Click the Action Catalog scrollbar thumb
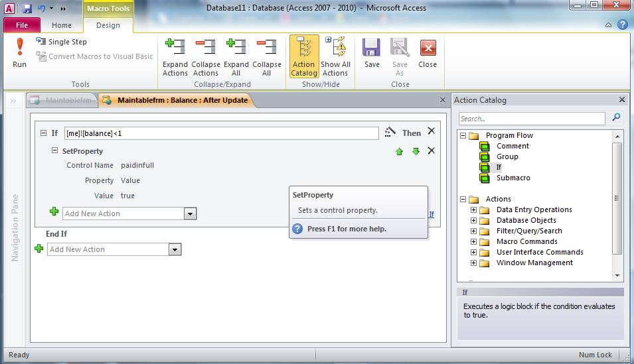This screenshot has height=364, width=634. (617, 198)
